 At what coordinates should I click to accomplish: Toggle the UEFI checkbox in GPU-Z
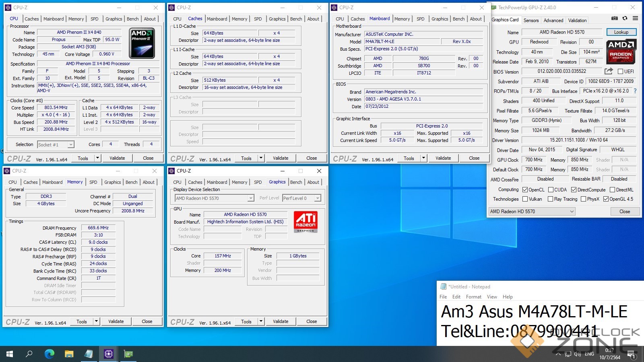click(620, 72)
